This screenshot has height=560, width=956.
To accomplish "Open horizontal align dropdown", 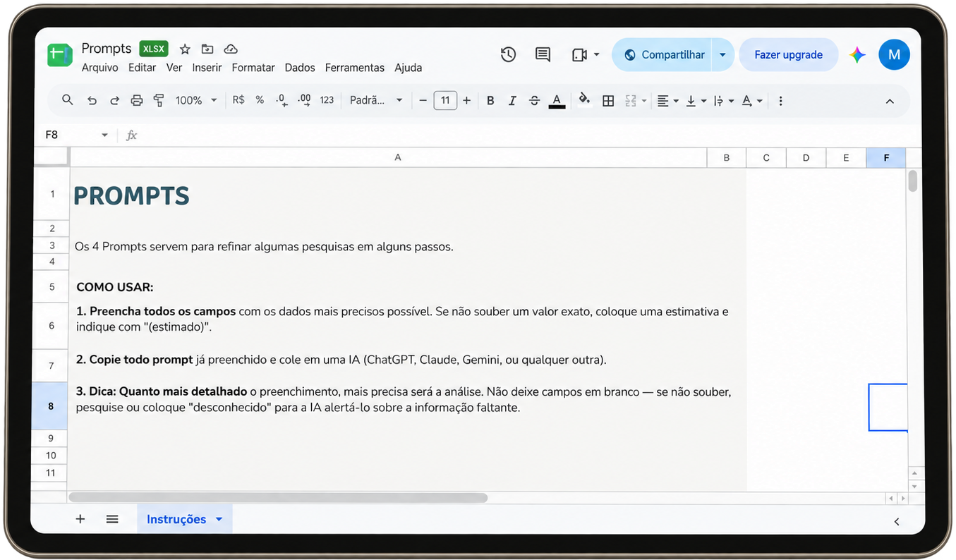I will point(667,101).
